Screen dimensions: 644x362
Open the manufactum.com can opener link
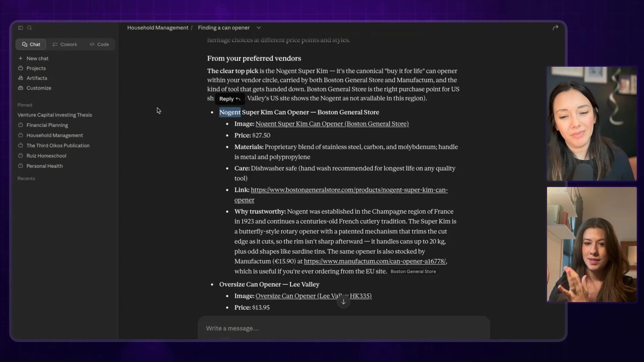375,261
